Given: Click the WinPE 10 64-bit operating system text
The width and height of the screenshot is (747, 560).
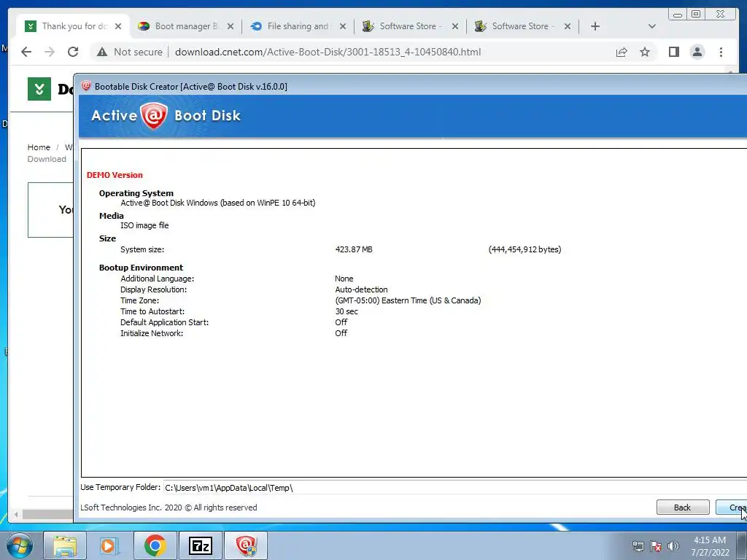Looking at the screenshot, I should 217,203.
